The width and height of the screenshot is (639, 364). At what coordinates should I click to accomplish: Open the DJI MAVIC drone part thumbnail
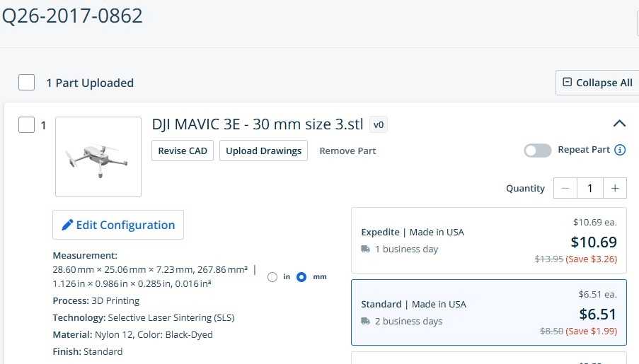(98, 157)
